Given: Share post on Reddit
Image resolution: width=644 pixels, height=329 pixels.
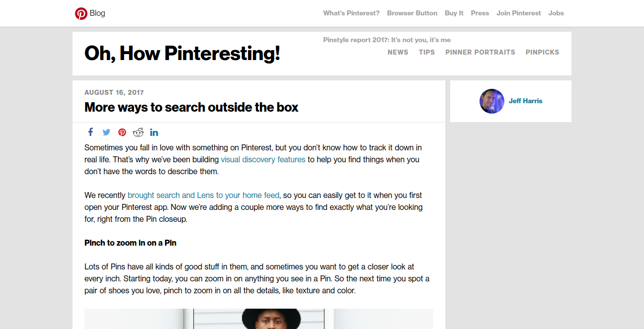Looking at the screenshot, I should [x=138, y=132].
